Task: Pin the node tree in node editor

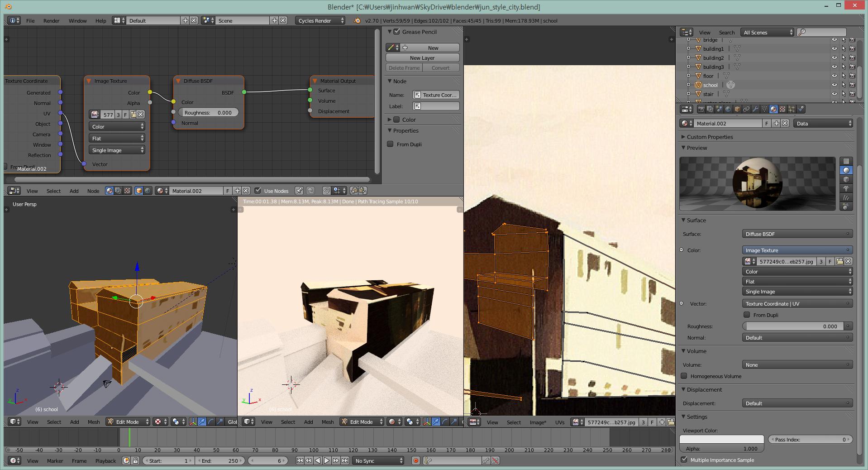Action: (x=299, y=191)
